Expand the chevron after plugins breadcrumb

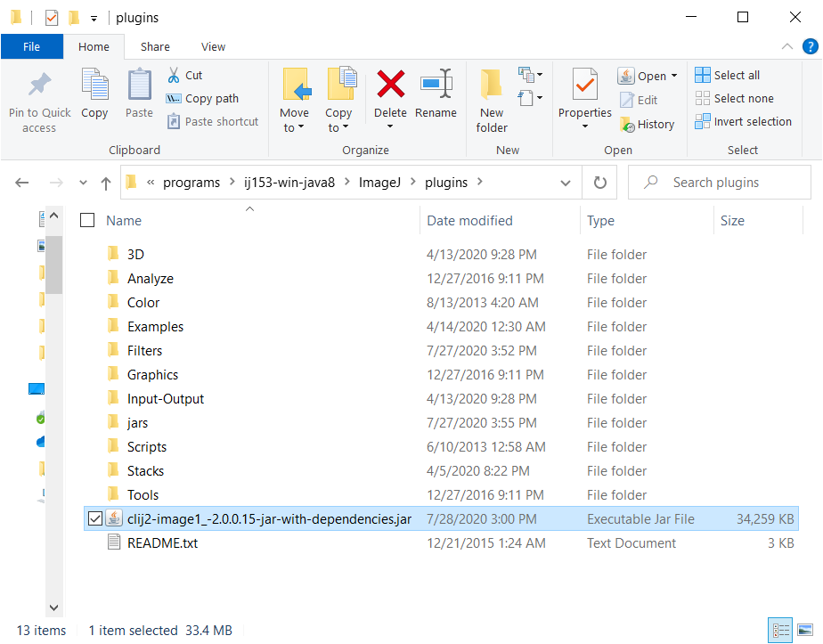480,182
